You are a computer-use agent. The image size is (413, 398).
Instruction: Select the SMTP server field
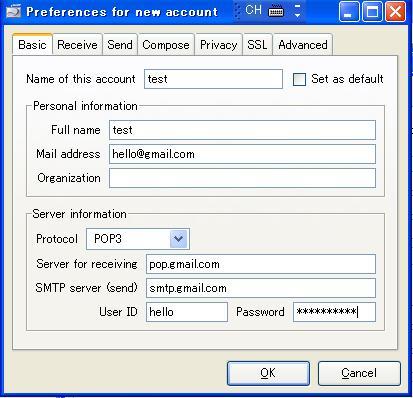(261, 288)
